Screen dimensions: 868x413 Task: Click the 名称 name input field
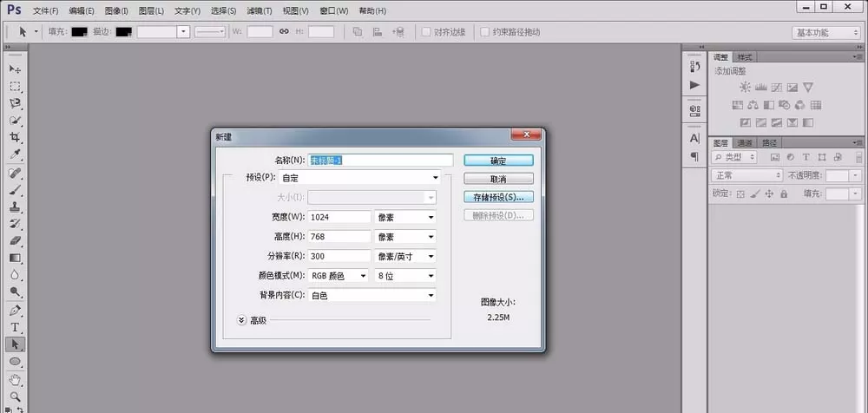(x=380, y=160)
